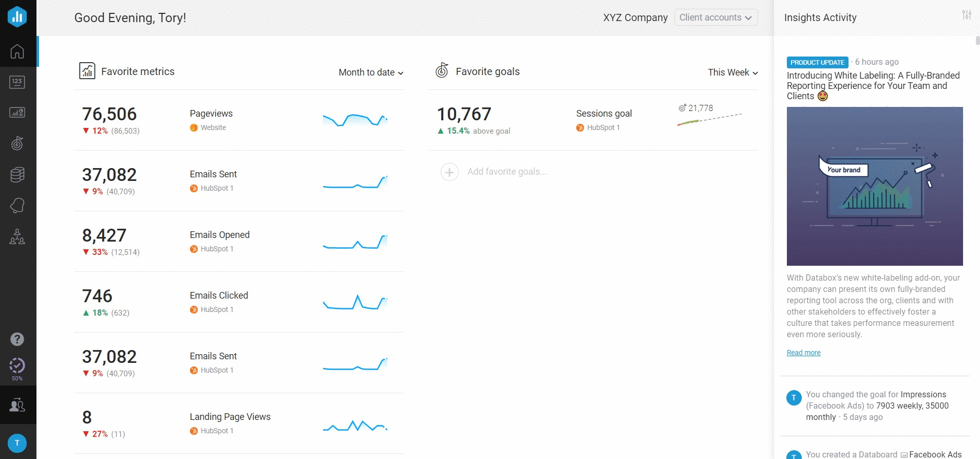Open the Goals sidebar icon
Image resolution: width=980 pixels, height=459 pixels.
pyautogui.click(x=17, y=143)
